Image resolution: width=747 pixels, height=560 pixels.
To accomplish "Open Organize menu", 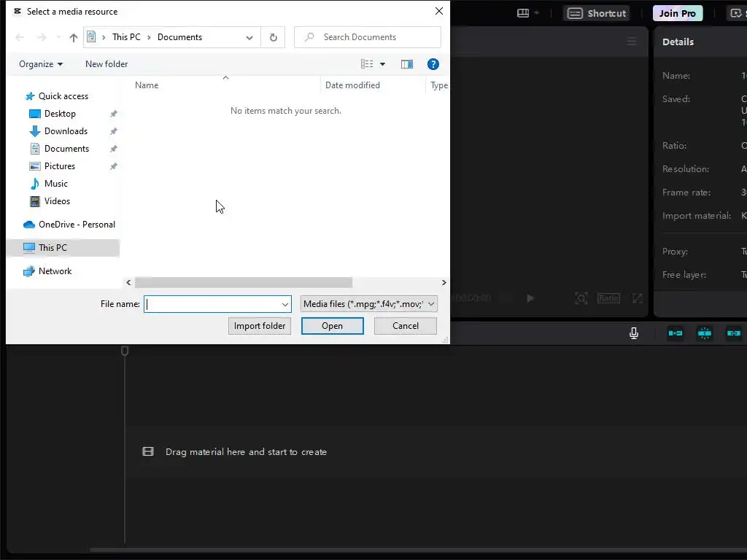I will 41,64.
